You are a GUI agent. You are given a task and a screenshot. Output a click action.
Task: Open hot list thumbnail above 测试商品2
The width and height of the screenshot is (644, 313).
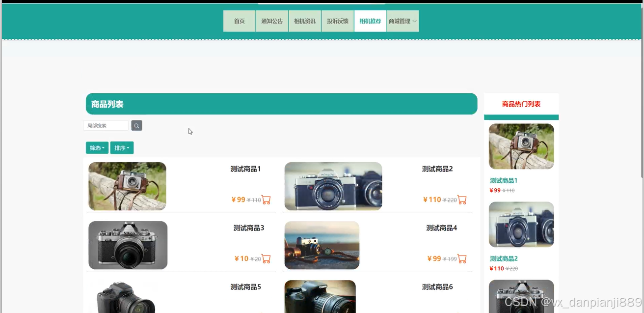[x=521, y=225]
